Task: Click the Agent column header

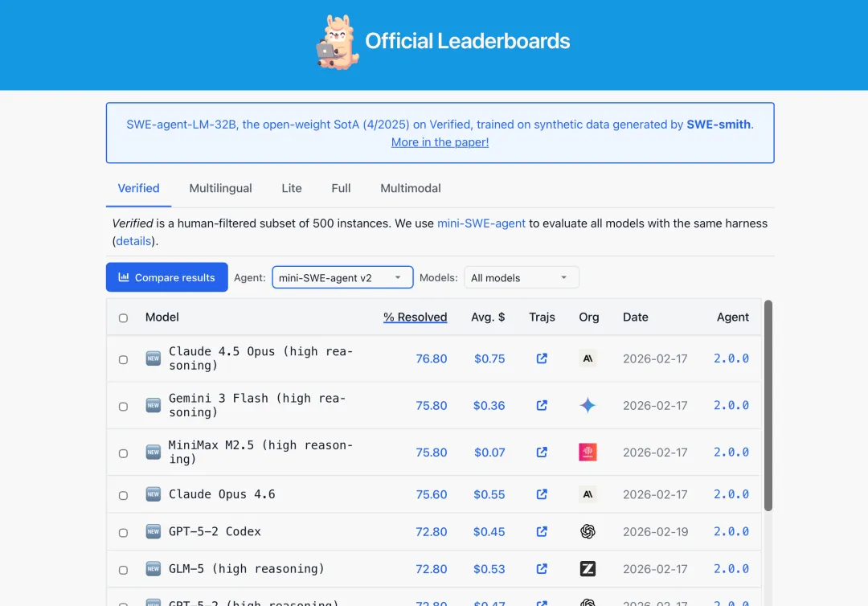Action: 733,317
